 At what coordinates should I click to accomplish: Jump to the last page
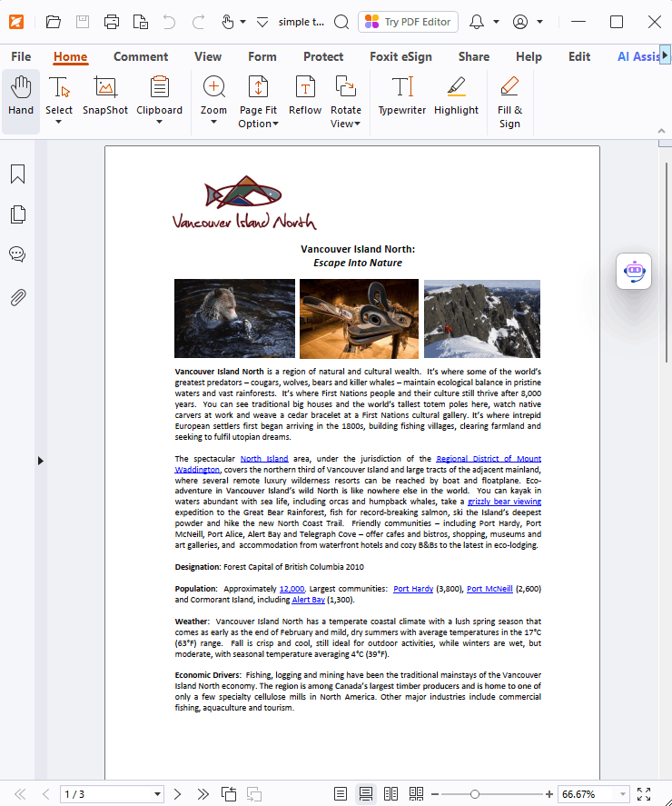[x=203, y=794]
